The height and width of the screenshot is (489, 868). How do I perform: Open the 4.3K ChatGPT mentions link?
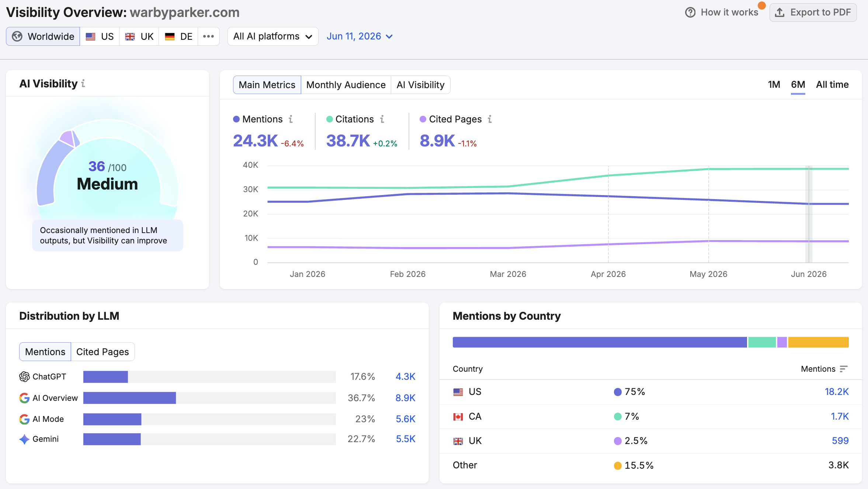coord(405,377)
